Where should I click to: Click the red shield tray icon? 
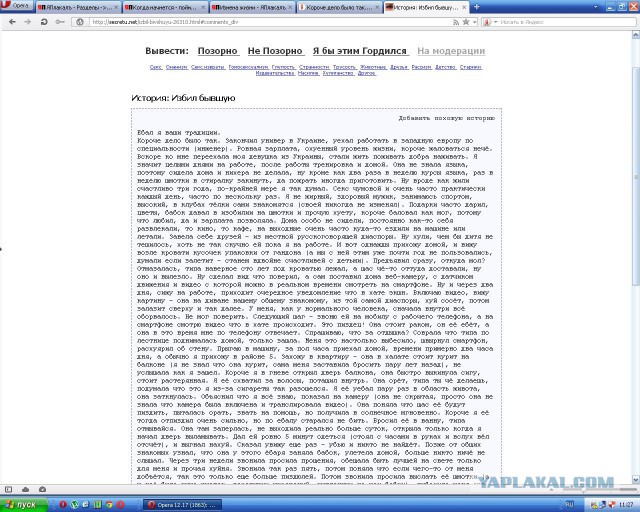click(611, 505)
